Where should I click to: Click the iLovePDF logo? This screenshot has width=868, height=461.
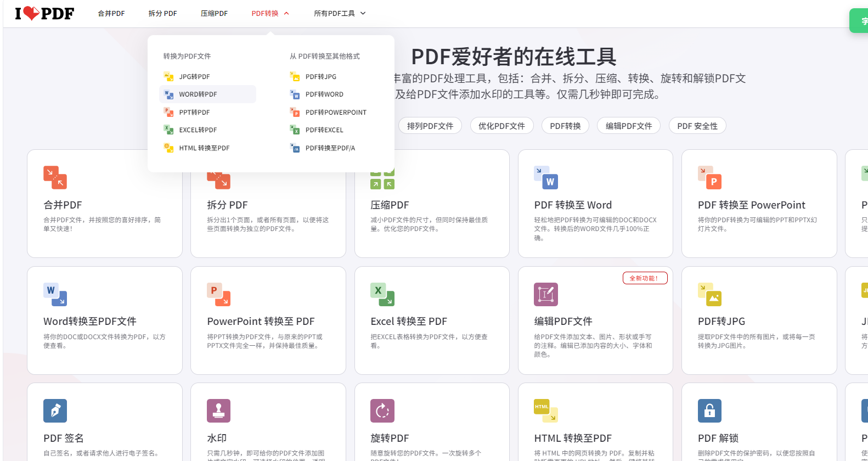44,13
